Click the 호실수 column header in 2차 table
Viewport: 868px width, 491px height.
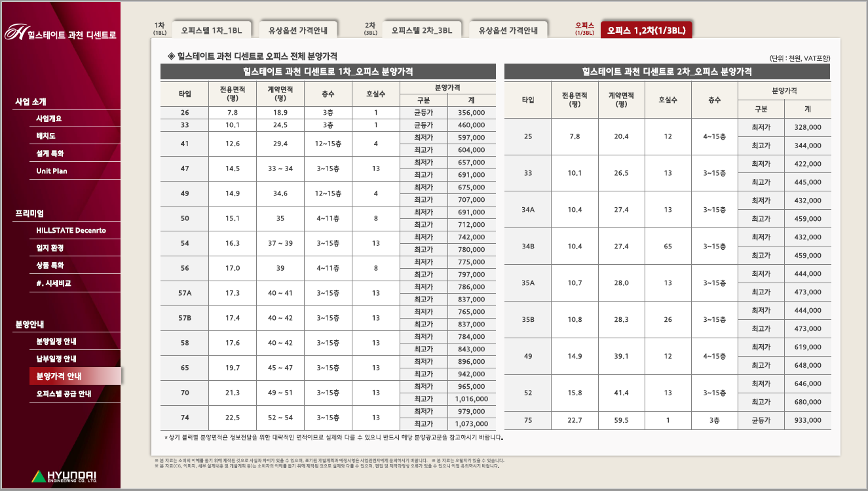click(x=668, y=100)
